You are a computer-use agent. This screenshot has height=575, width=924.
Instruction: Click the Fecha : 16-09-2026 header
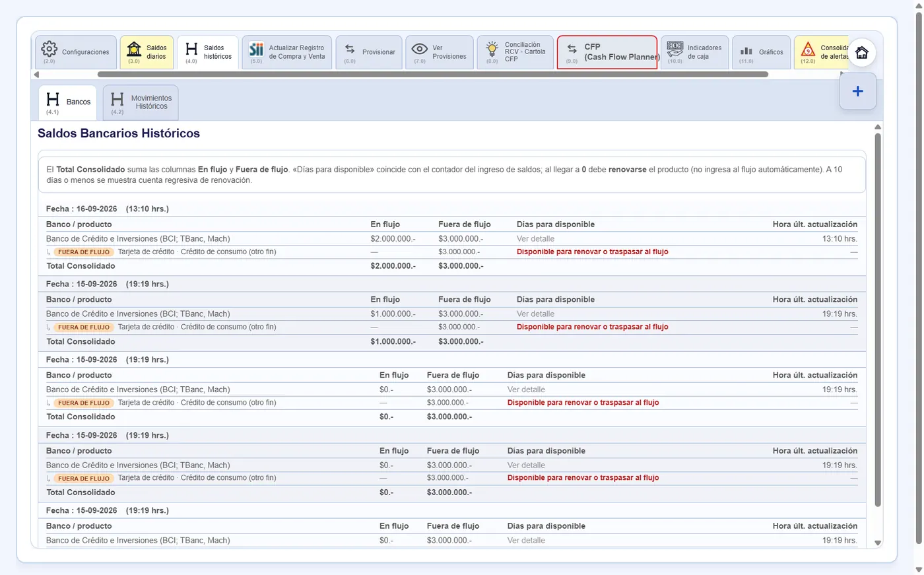coord(108,209)
